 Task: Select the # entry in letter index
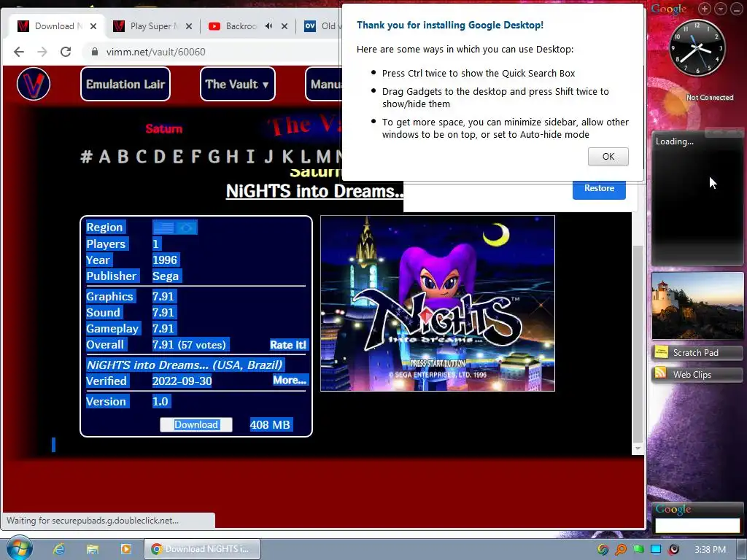86,156
